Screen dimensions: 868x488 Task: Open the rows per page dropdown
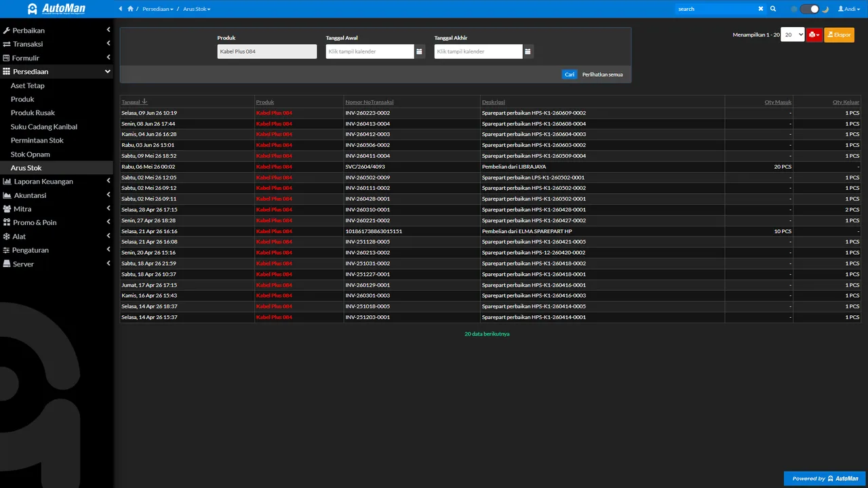point(793,35)
